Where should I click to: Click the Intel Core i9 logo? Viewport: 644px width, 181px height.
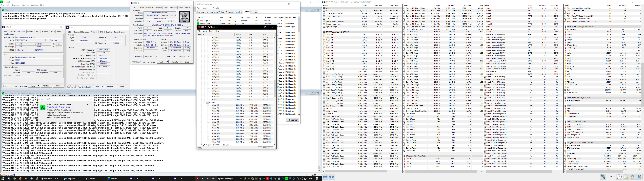tap(184, 17)
